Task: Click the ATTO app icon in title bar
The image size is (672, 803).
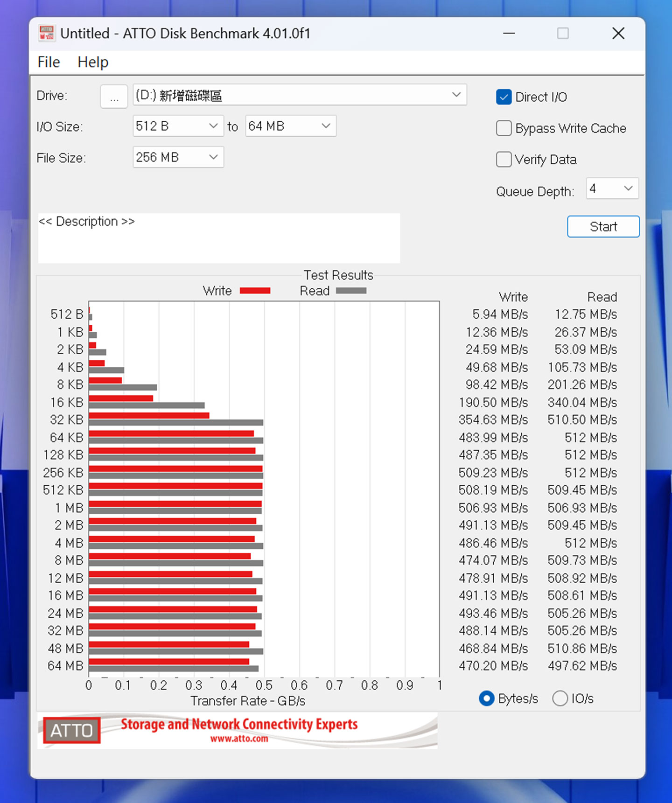Action: point(46,33)
